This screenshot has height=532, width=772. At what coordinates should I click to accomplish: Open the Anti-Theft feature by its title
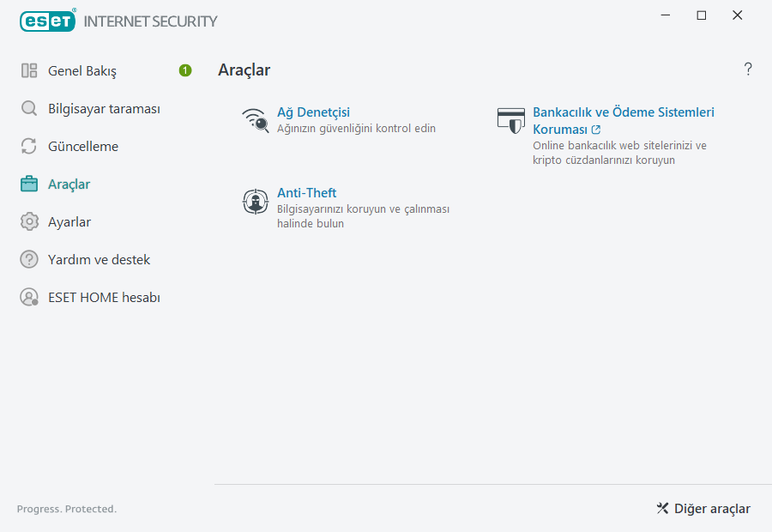click(306, 192)
